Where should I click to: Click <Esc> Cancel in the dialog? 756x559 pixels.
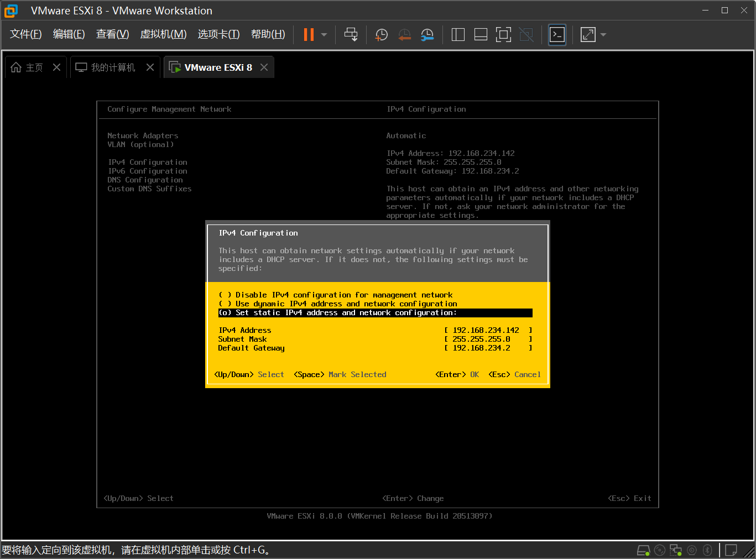tap(515, 374)
